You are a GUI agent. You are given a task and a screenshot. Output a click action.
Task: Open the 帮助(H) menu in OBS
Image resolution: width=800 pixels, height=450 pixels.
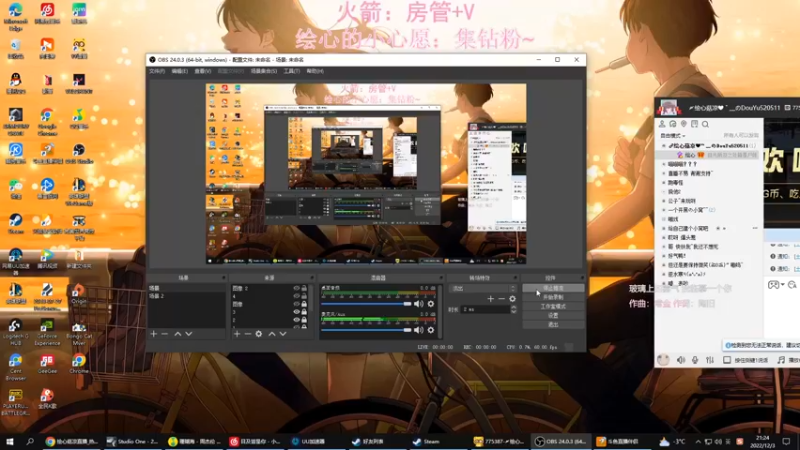(315, 71)
